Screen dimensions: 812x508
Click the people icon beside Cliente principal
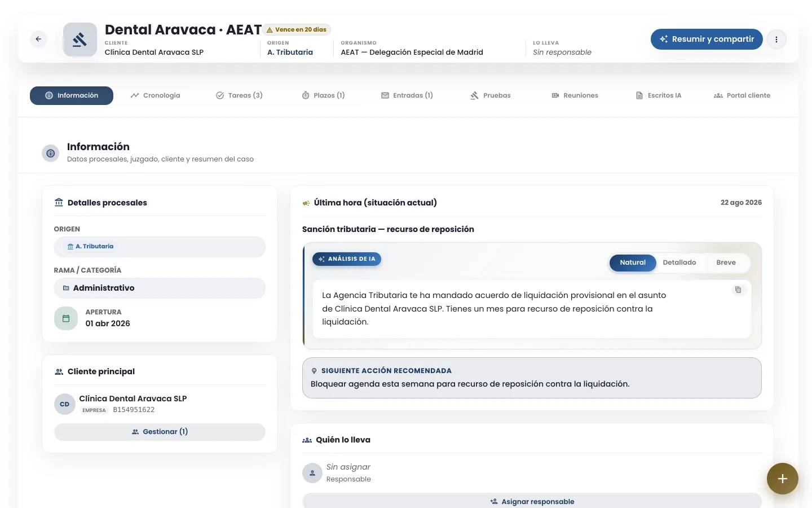[59, 371]
